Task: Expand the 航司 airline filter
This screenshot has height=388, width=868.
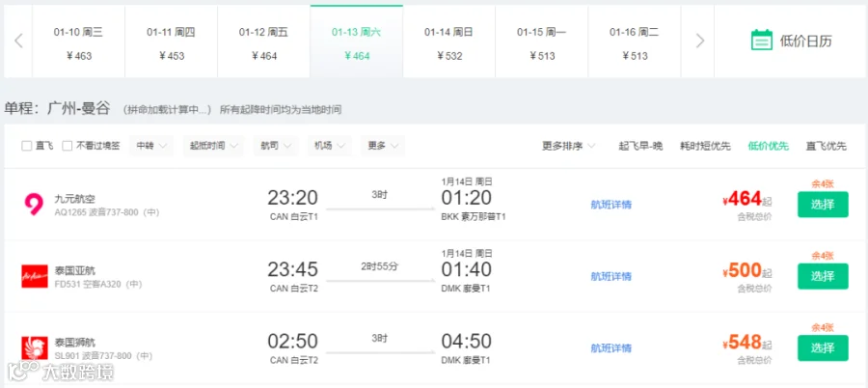Action: [276, 146]
